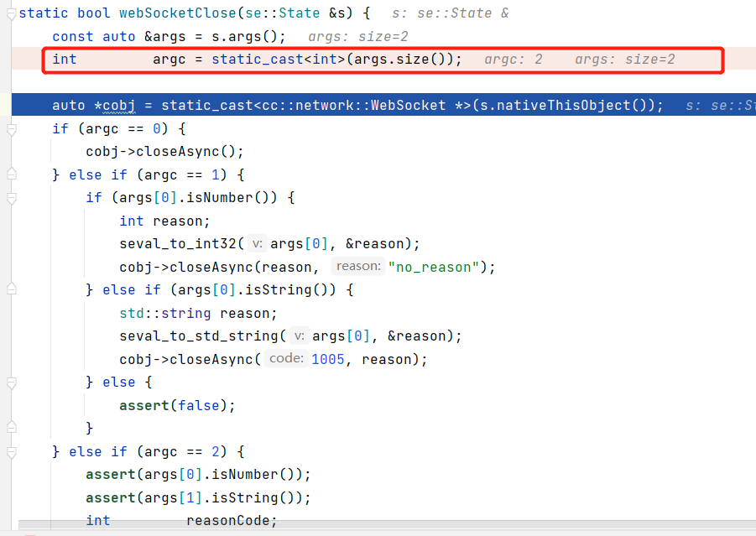Click 'assert(args[1].isString());' line
The image size is (756, 536).
(x=198, y=498)
